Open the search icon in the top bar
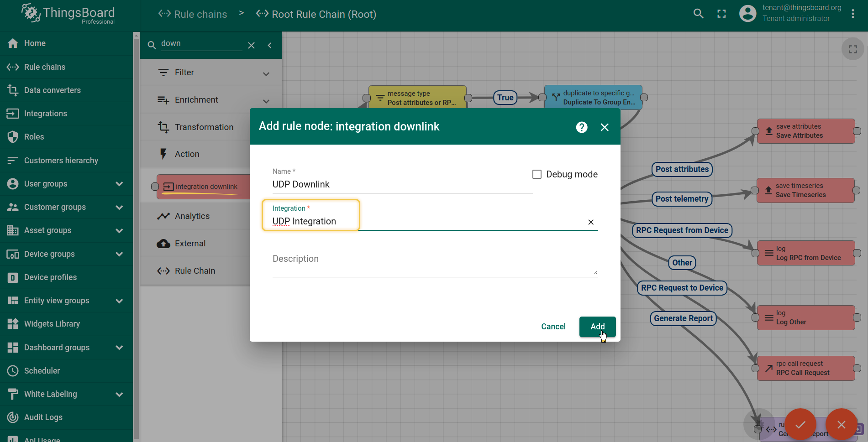Screen dimensions: 868x442 (698, 14)
